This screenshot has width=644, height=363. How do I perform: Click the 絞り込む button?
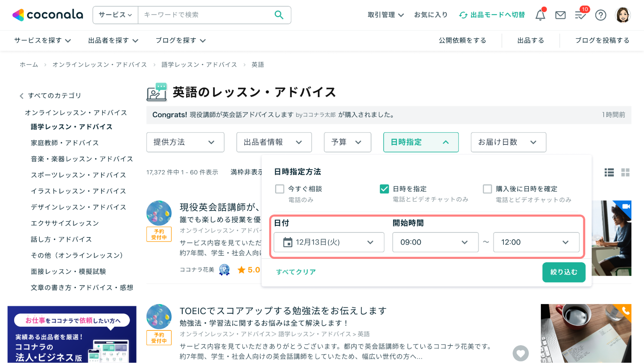[563, 272]
